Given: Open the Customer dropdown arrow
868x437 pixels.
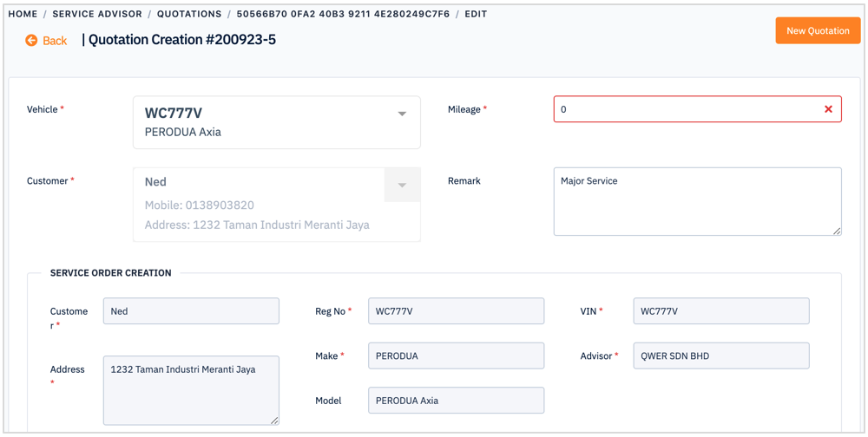Looking at the screenshot, I should click(x=403, y=185).
